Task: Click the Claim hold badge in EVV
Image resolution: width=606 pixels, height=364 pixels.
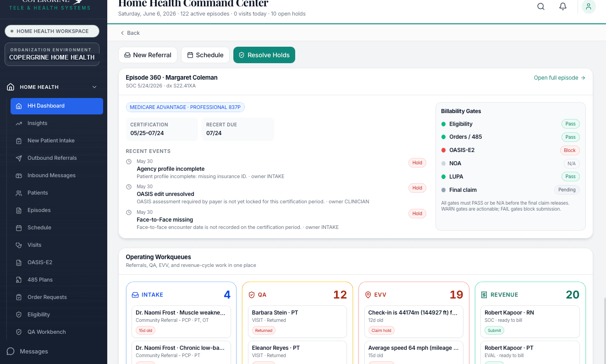Action: [381, 330]
